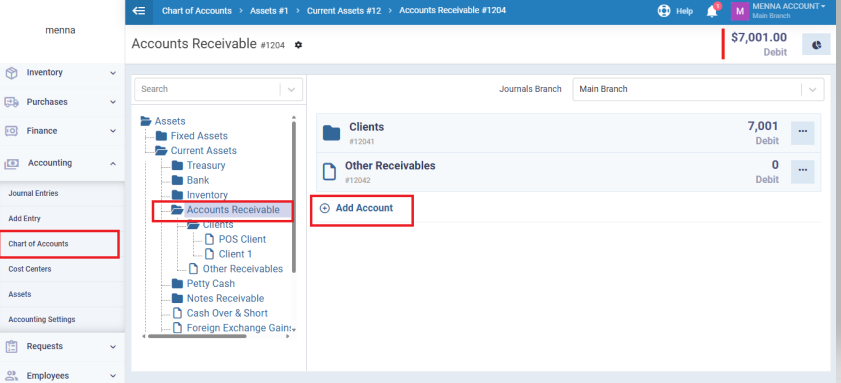Expand the Requests menu chevron
The height and width of the screenshot is (383, 841).
click(x=113, y=347)
